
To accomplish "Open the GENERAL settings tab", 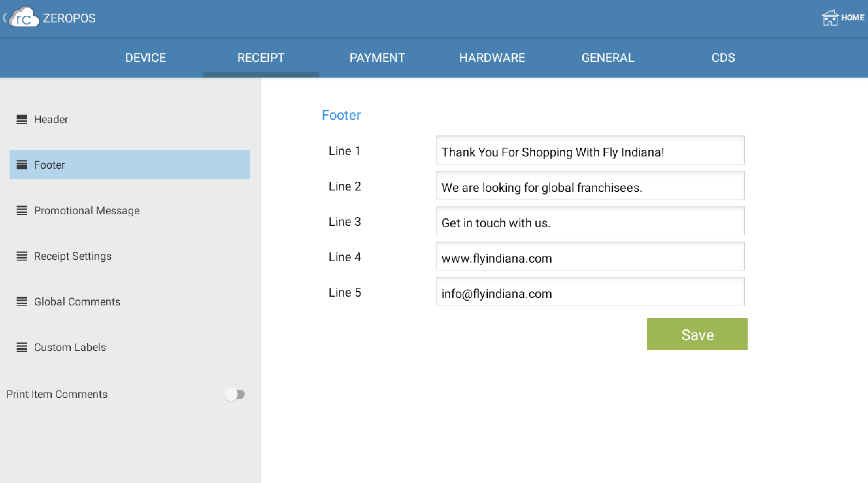I will tap(608, 58).
